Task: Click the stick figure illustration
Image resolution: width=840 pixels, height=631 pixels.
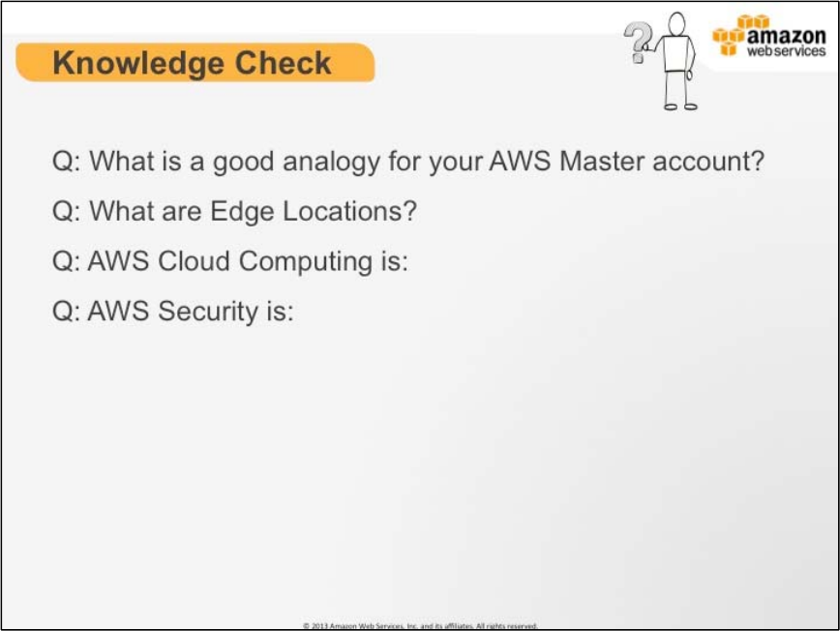Action: coord(662,61)
